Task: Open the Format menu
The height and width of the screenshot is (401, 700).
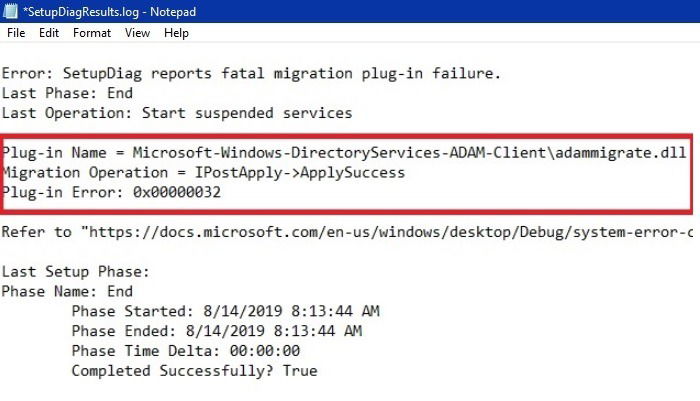Action: coord(92,33)
